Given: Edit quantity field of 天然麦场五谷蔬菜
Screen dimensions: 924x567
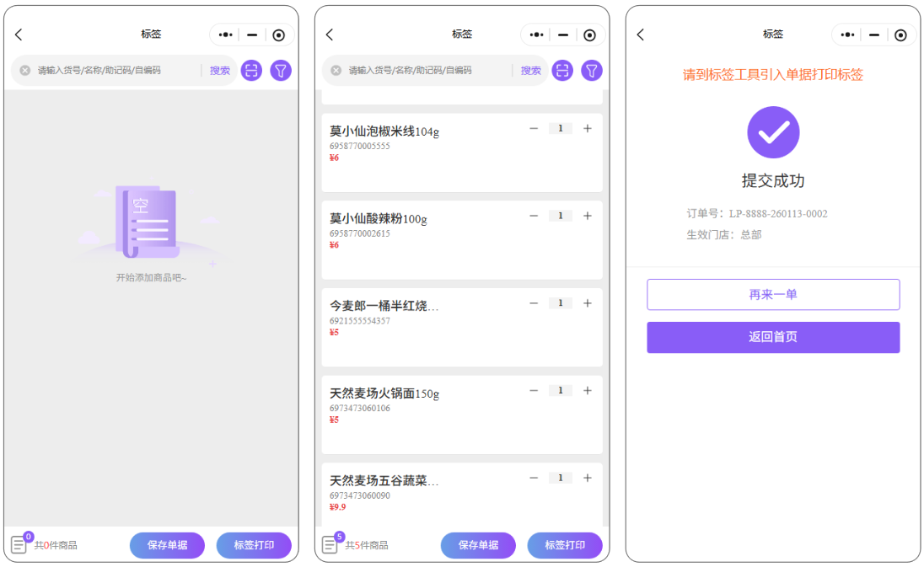Looking at the screenshot, I should [x=561, y=478].
